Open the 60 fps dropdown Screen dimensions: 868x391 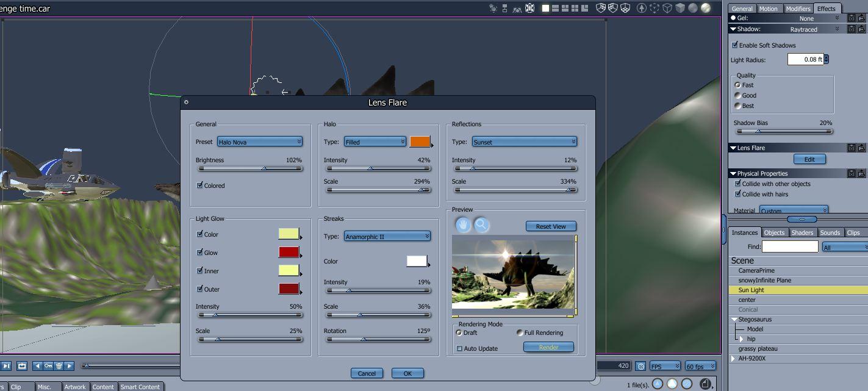click(700, 366)
